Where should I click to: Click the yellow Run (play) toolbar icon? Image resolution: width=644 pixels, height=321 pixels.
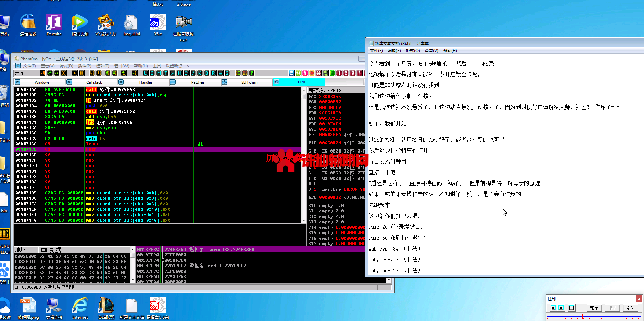pyautogui.click(x=74, y=73)
